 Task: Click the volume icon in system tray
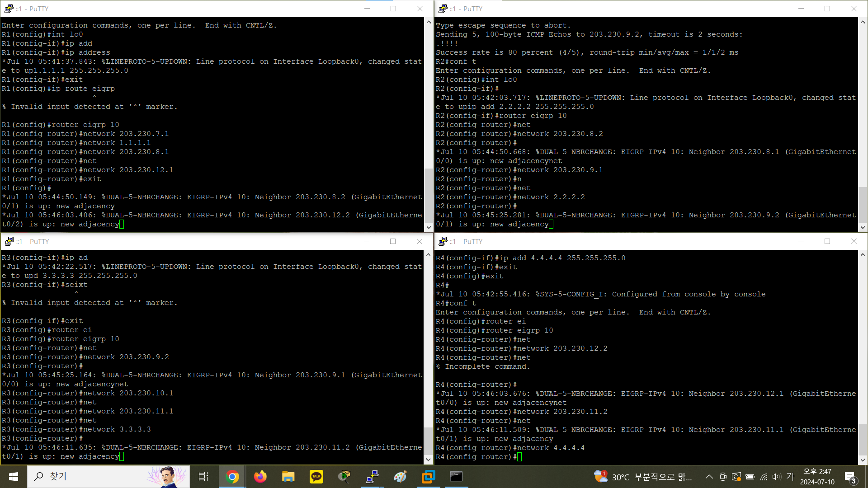(x=777, y=477)
